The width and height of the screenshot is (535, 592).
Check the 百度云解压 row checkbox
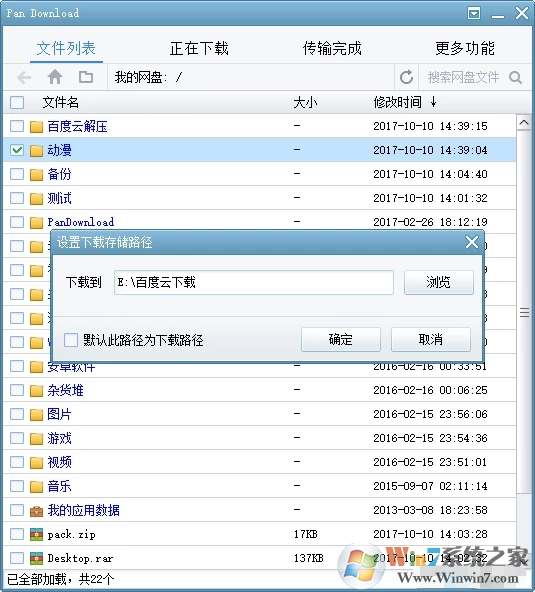(x=17, y=126)
